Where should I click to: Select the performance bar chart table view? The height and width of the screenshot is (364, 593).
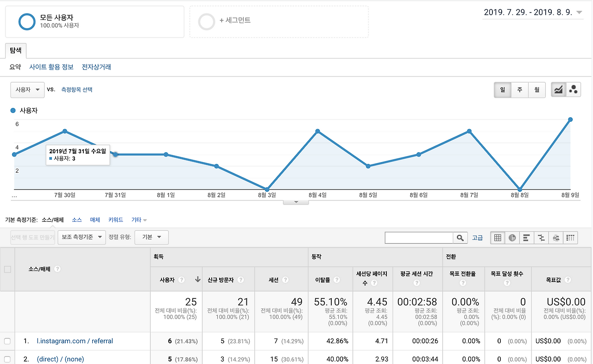(x=527, y=238)
